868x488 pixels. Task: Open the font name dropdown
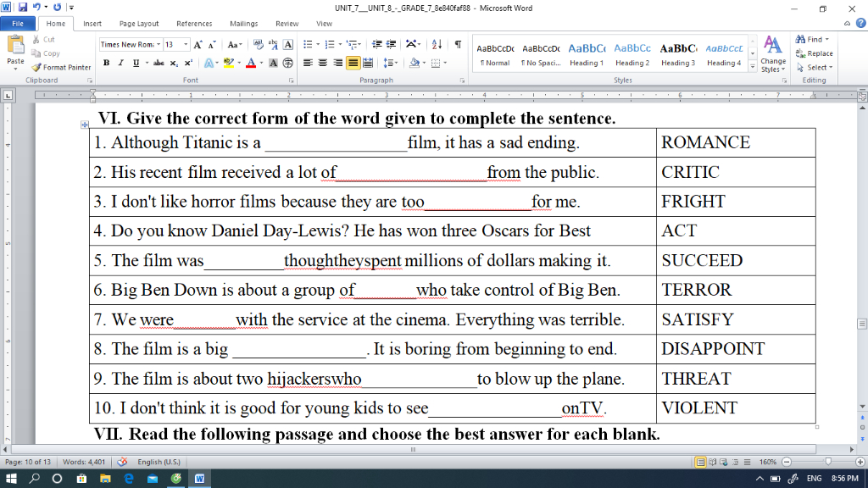[x=159, y=45]
